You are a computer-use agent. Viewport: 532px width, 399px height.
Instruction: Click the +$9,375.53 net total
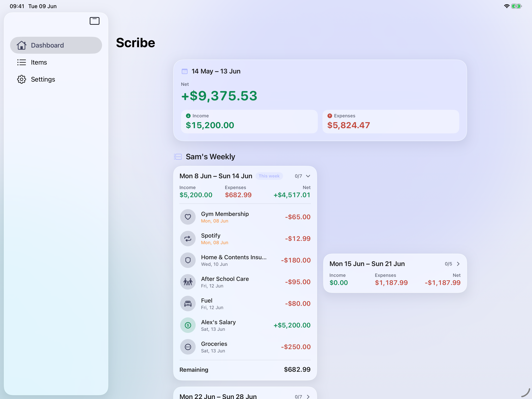click(219, 96)
